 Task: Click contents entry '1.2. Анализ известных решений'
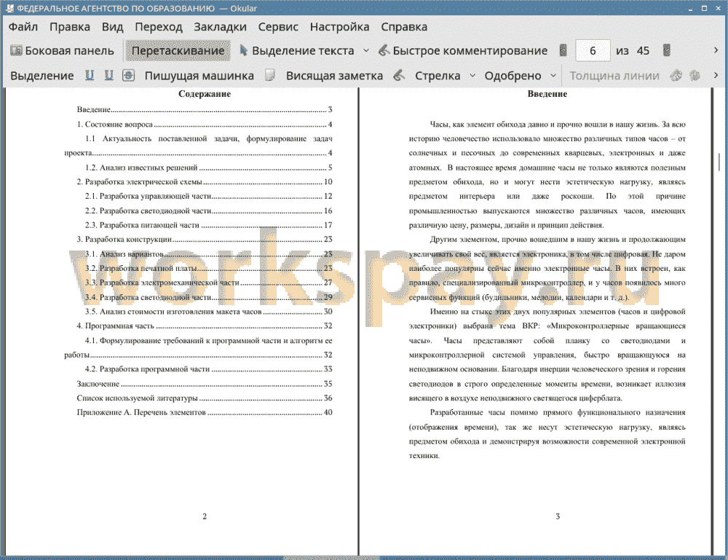[x=208, y=167]
